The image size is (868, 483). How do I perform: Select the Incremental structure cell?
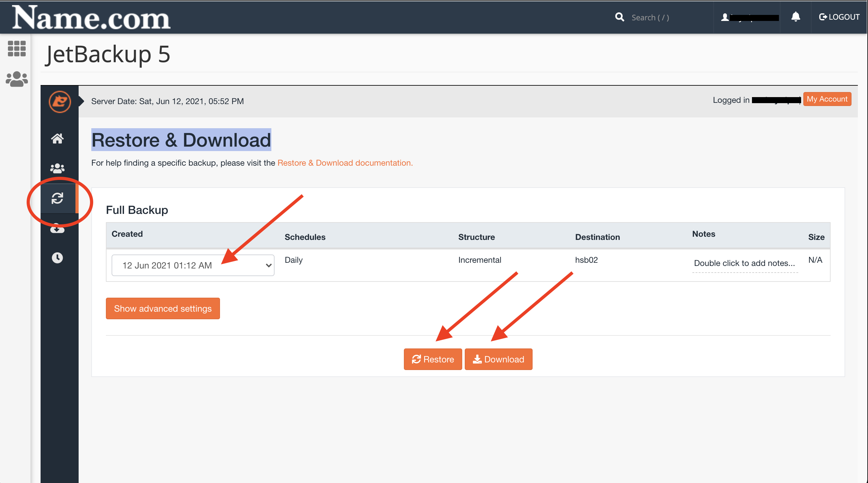pos(479,260)
